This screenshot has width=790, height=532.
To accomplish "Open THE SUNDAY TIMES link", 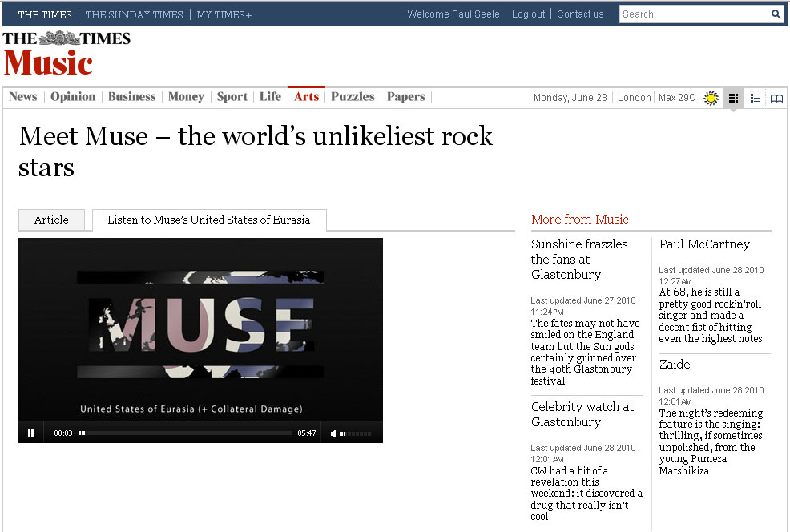I will click(x=134, y=14).
